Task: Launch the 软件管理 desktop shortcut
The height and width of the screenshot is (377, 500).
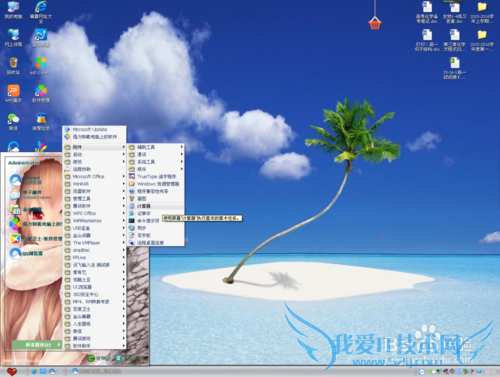Action: [x=41, y=93]
